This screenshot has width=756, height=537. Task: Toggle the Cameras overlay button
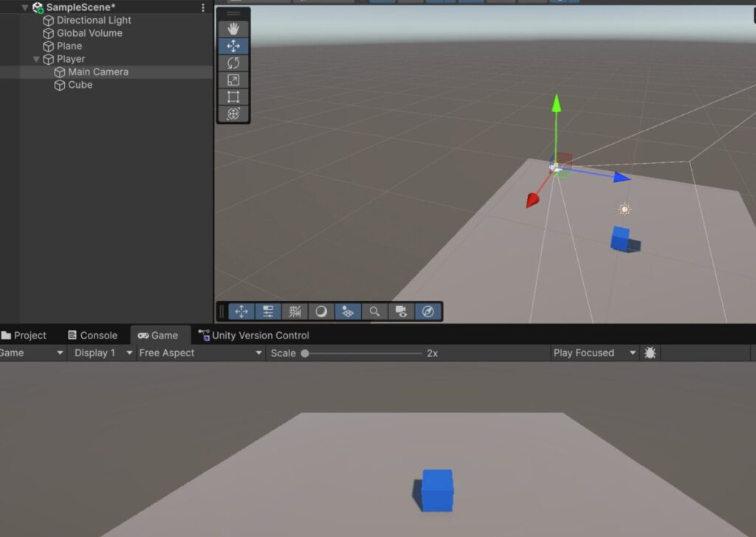[x=400, y=311]
